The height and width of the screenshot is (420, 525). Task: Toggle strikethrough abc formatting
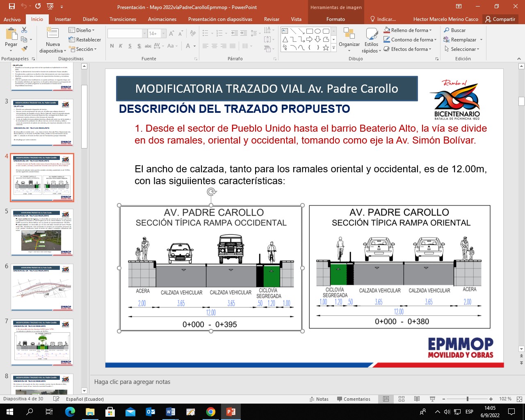point(148,46)
